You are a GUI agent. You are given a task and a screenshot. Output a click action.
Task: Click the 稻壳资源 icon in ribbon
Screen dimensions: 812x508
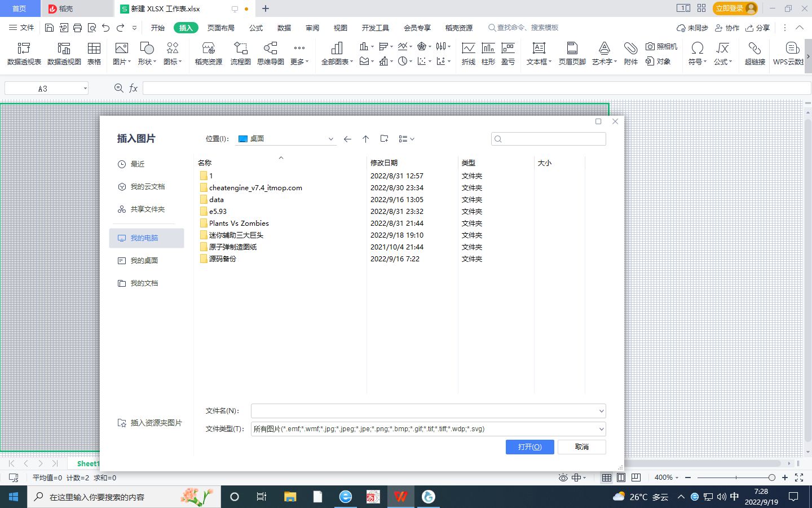208,54
